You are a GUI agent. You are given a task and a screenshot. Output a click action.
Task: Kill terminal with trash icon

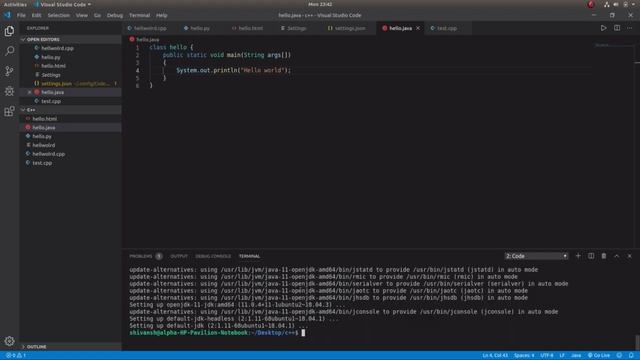[604, 256]
